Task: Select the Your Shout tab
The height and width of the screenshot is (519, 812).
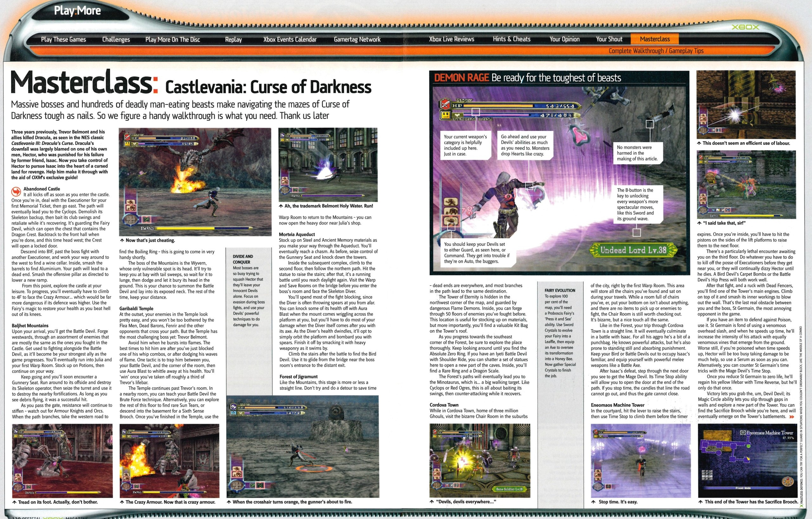Action: tap(609, 39)
